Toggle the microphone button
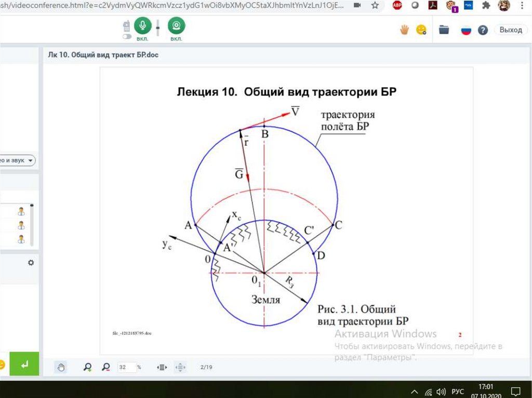 click(142, 26)
